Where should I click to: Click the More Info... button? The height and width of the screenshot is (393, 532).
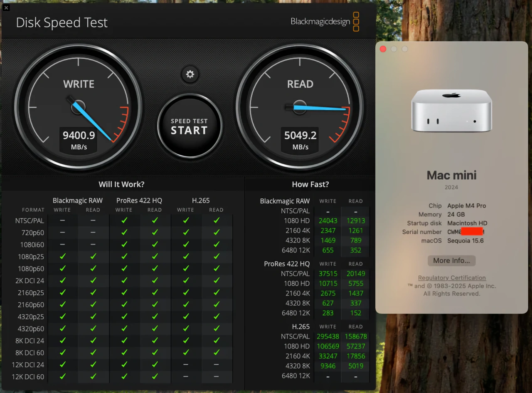click(451, 261)
